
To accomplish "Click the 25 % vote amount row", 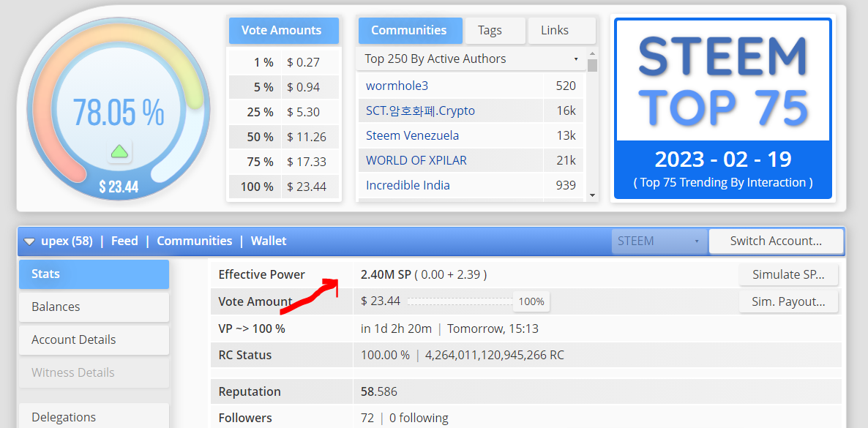I will pyautogui.click(x=283, y=113).
